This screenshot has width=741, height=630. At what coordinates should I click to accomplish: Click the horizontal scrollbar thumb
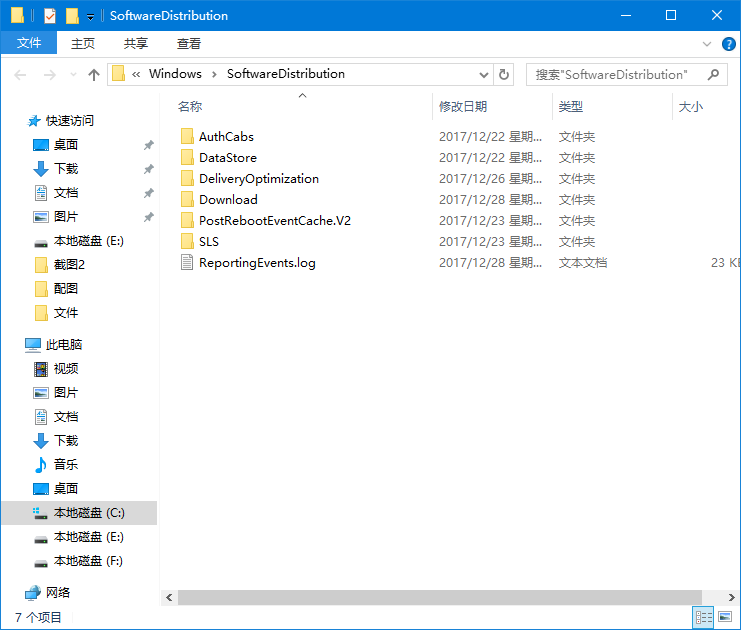(x=439, y=597)
